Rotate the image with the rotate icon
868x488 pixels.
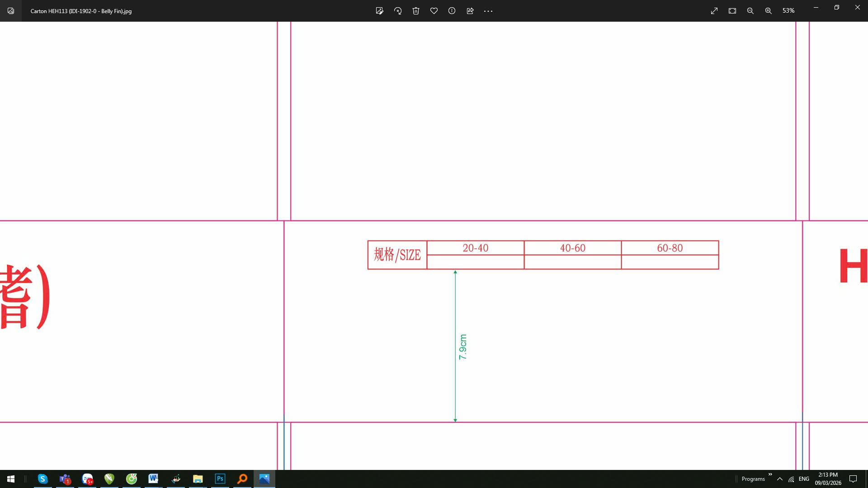[x=398, y=11]
